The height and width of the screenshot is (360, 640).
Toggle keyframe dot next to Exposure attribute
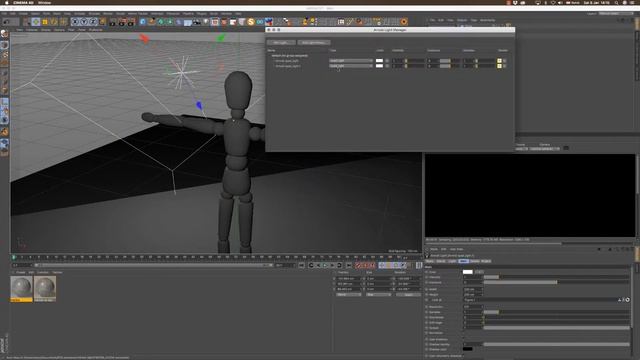pyautogui.click(x=427, y=282)
